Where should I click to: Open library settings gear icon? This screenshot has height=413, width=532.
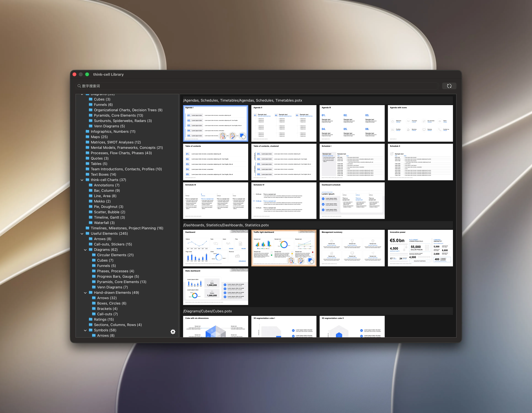pyautogui.click(x=173, y=332)
